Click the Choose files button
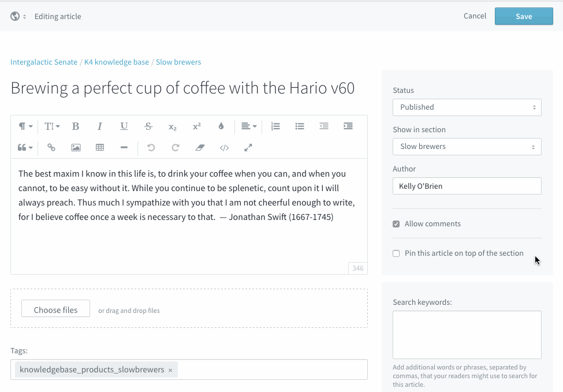Screen dimensions: 563x392 pos(55,308)
